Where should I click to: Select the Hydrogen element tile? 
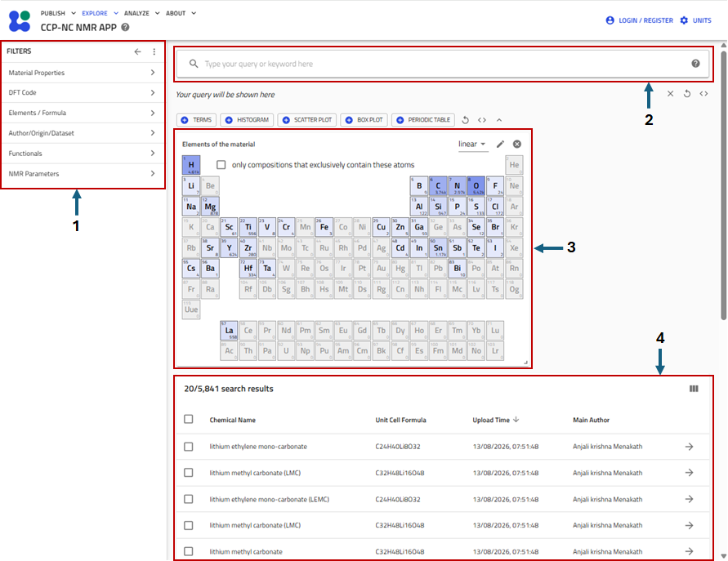[191, 165]
